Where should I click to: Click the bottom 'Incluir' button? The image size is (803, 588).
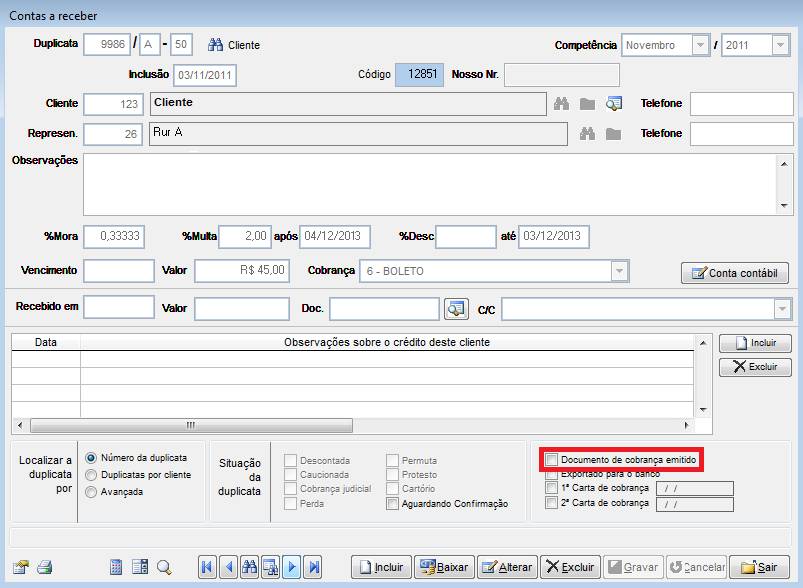tap(381, 567)
